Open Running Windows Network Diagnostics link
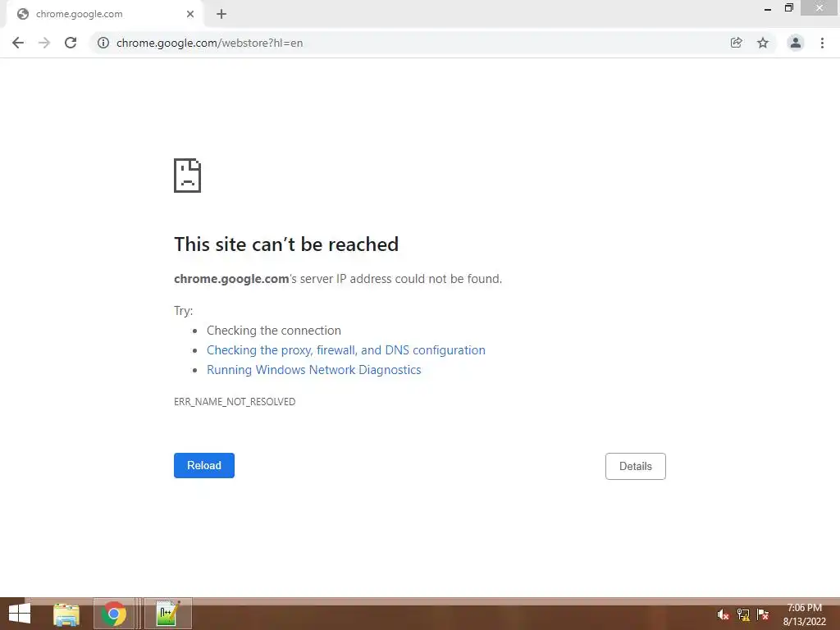840x630 pixels. 314,370
